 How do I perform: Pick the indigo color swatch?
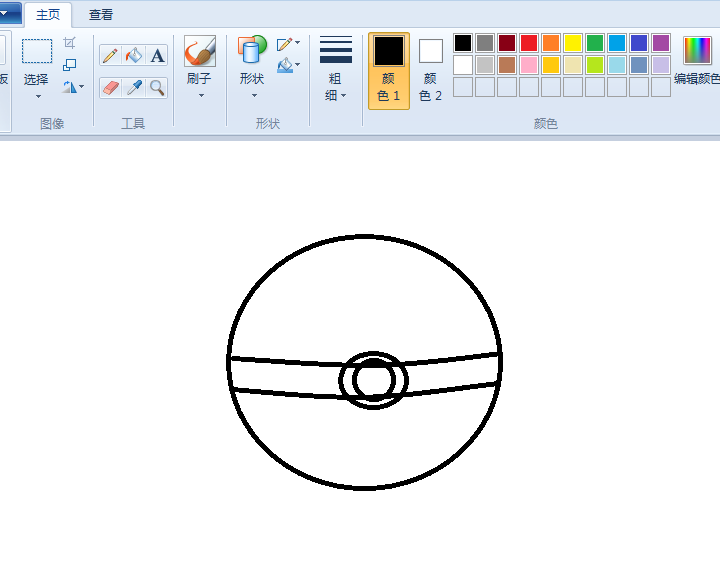coord(639,43)
